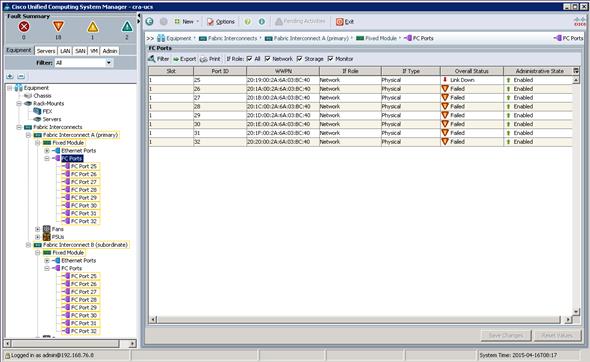Screen dimensions: 590x362
Task: Switch to the VM tab
Action: pyautogui.click(x=94, y=51)
